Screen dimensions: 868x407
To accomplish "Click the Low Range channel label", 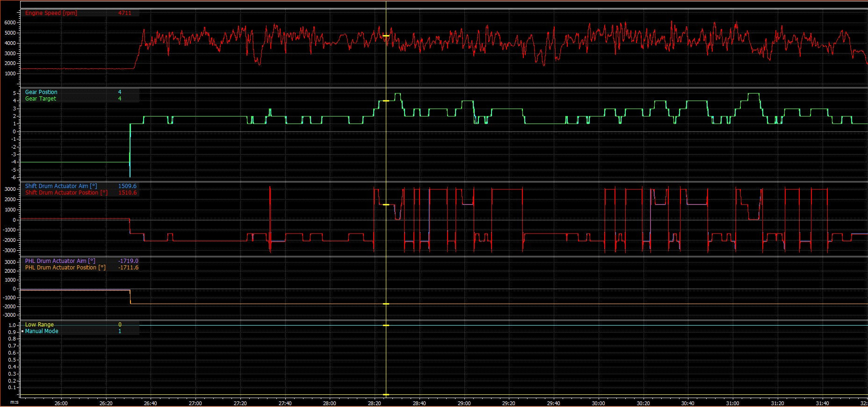I will tap(39, 325).
